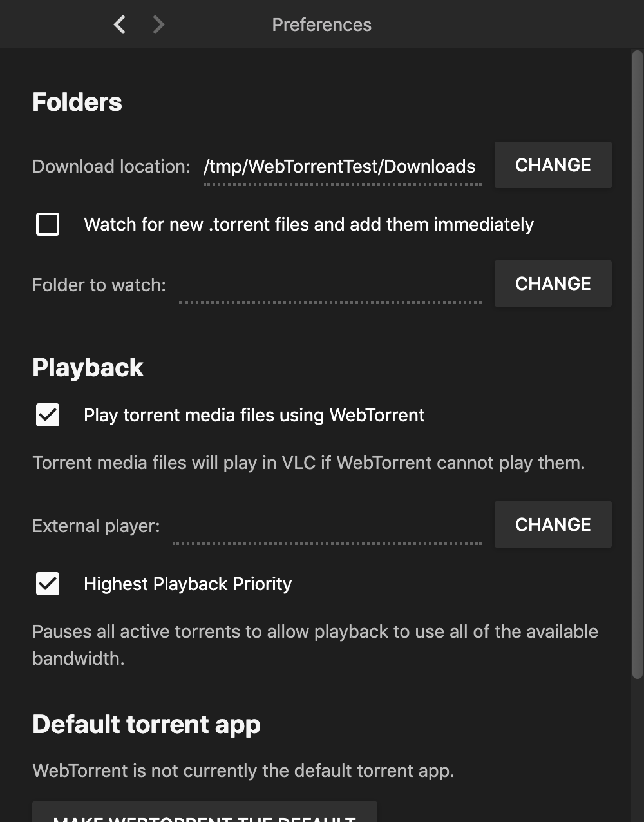
Task: Change the download location folder
Action: 553,165
